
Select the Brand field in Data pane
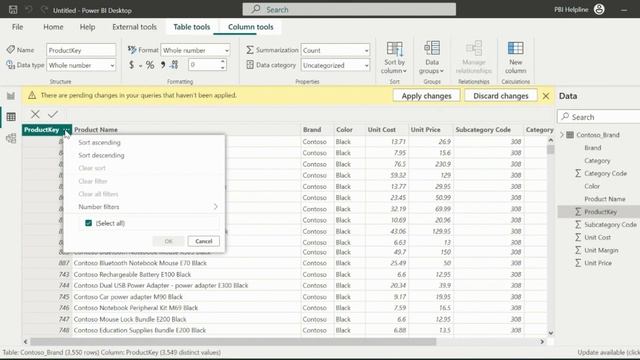(x=593, y=148)
